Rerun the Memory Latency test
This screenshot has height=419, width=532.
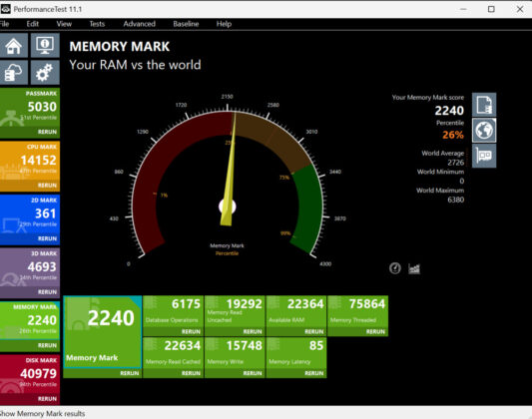(x=314, y=373)
